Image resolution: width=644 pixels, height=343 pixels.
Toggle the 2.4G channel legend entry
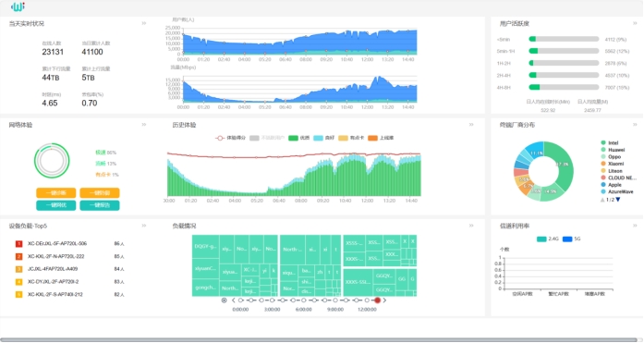point(548,239)
